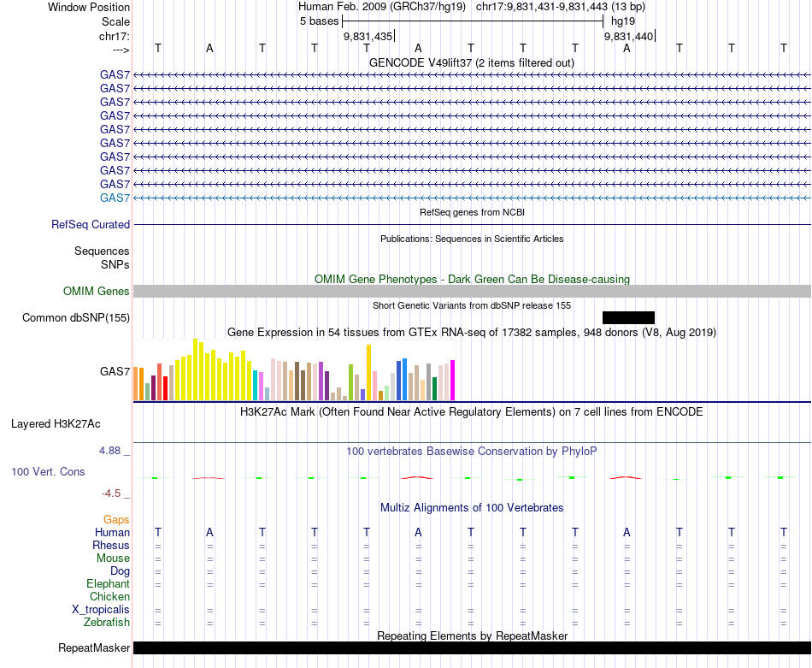Select the Scale label
Viewport: 812px width, 668px height.
[115, 21]
